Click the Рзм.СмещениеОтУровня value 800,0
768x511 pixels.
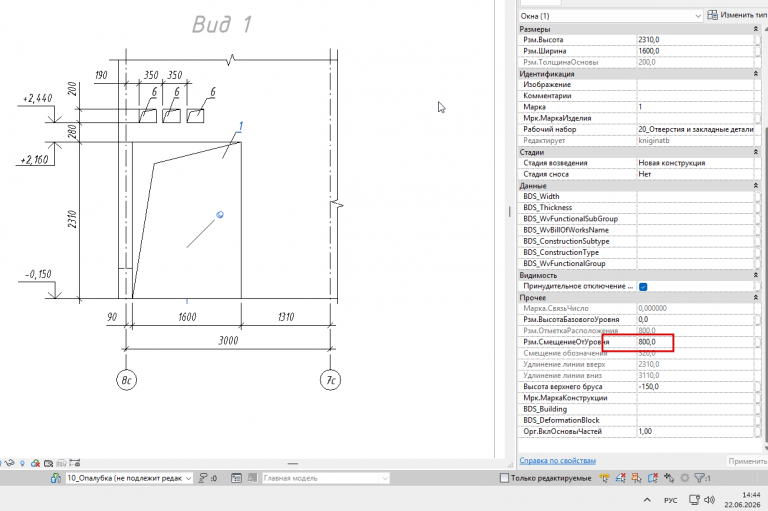(696, 342)
